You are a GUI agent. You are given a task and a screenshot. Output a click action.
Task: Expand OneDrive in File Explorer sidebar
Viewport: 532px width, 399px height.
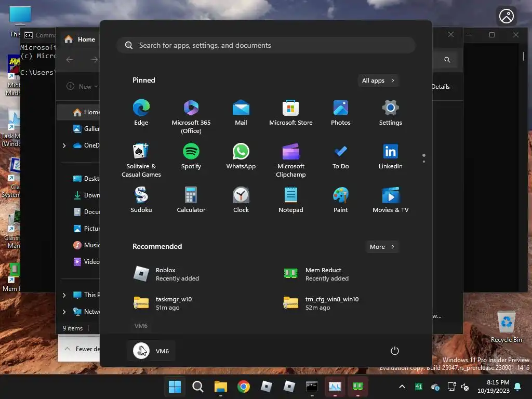click(64, 145)
